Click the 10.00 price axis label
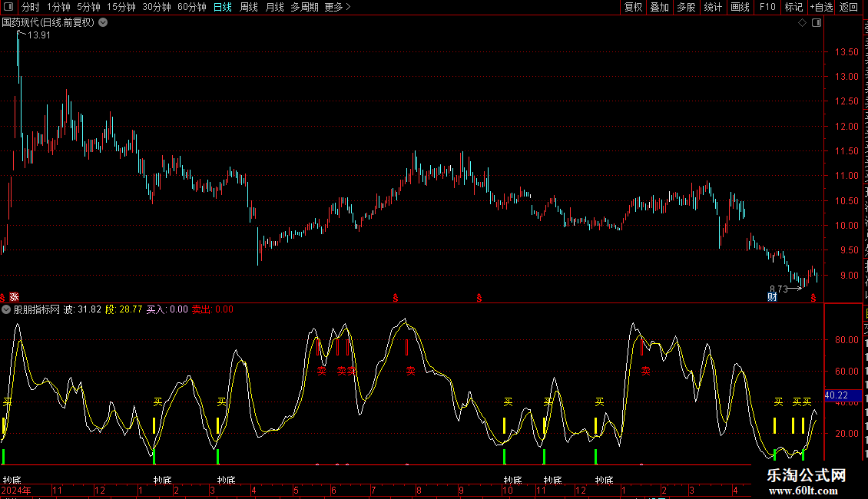The height and width of the screenshot is (499, 868). (x=847, y=226)
